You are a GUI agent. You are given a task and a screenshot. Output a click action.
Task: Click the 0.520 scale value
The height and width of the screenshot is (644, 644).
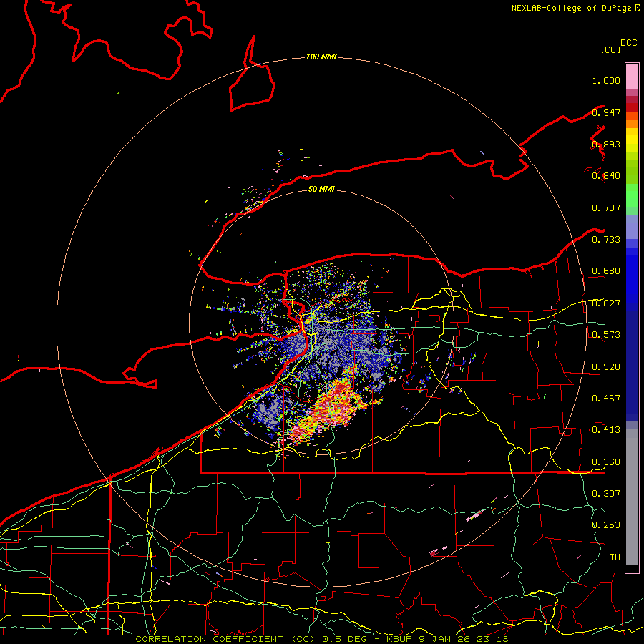point(606,367)
